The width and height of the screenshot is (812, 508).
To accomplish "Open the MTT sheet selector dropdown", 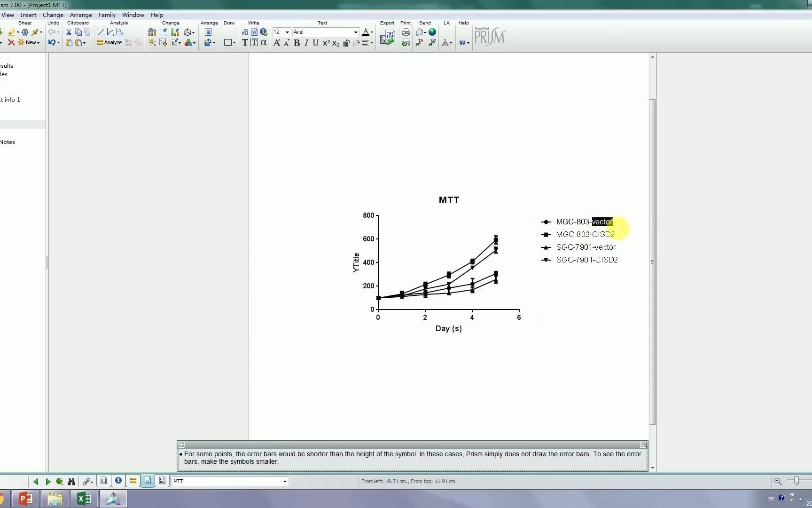I will 284,481.
